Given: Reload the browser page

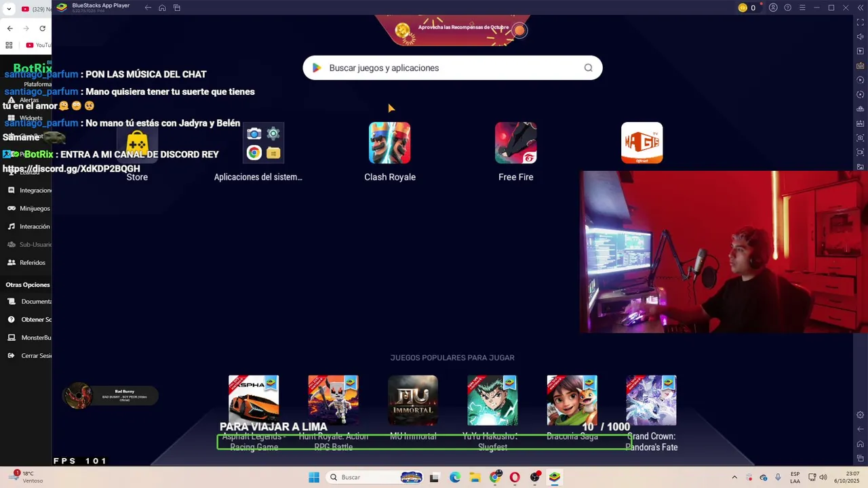Looking at the screenshot, I should pos(42,28).
